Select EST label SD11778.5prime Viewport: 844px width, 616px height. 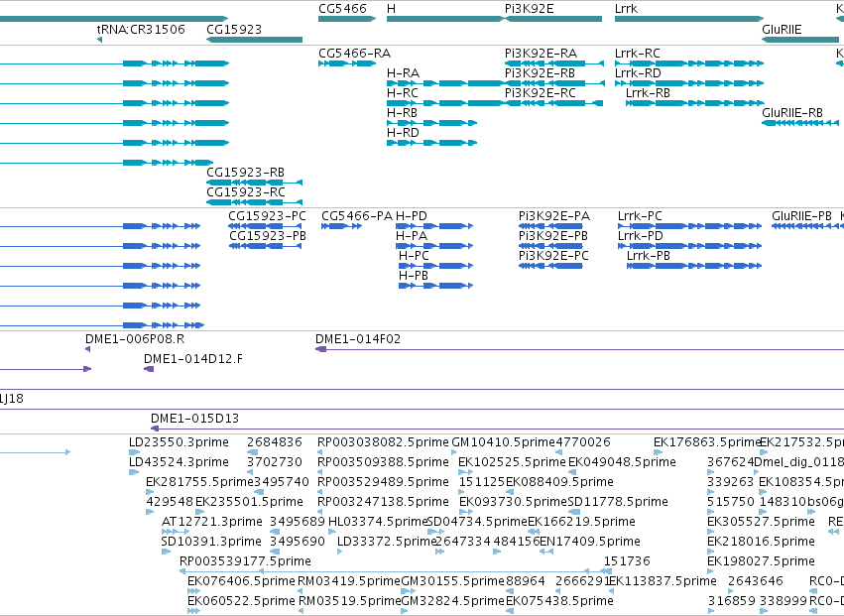618,502
